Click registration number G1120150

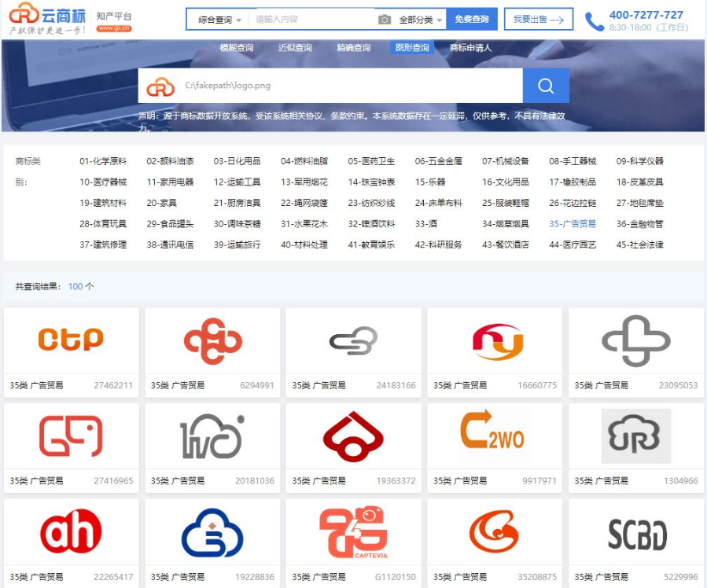[396, 577]
